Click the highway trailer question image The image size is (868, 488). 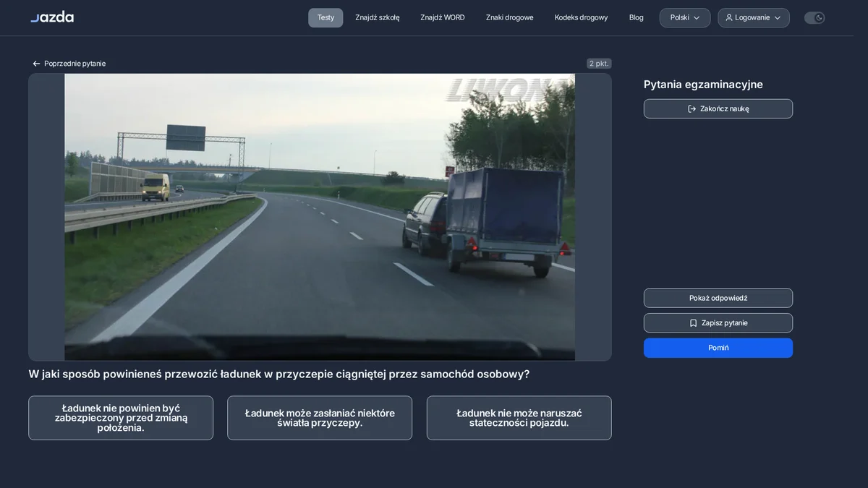coord(320,217)
